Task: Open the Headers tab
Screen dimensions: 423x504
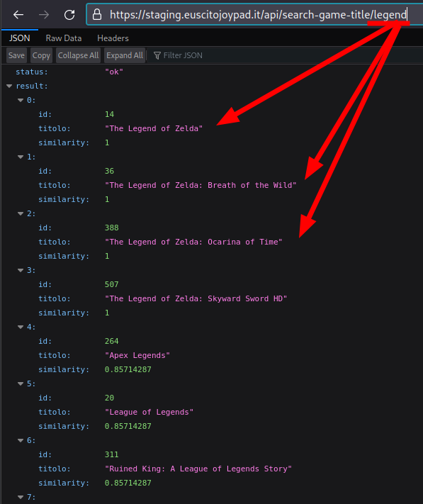Action: click(113, 38)
